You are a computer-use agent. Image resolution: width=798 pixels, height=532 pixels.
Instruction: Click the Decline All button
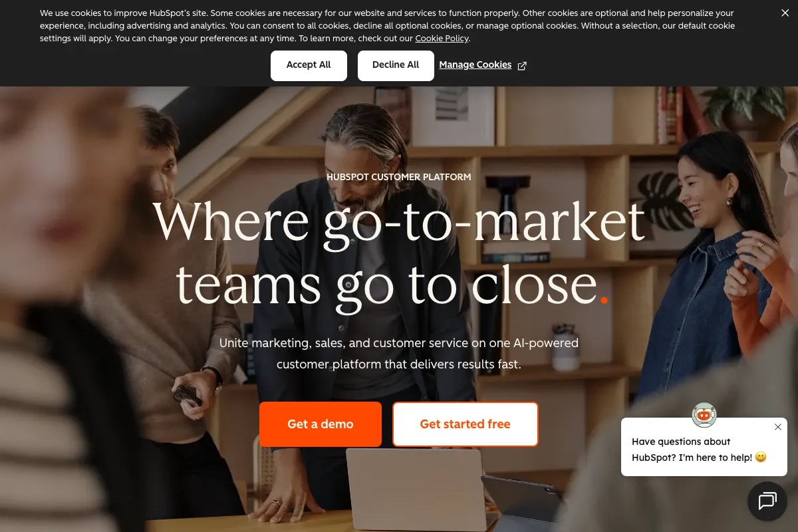pos(396,65)
